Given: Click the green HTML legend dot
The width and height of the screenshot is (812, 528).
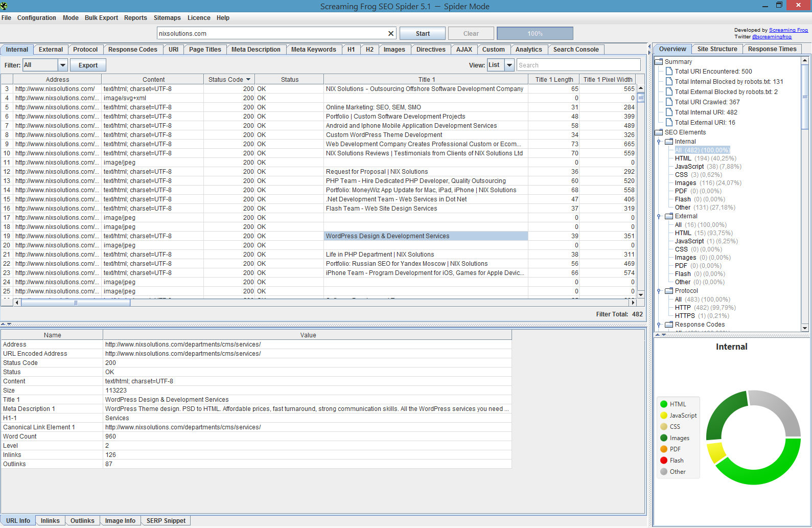Looking at the screenshot, I should (x=664, y=404).
